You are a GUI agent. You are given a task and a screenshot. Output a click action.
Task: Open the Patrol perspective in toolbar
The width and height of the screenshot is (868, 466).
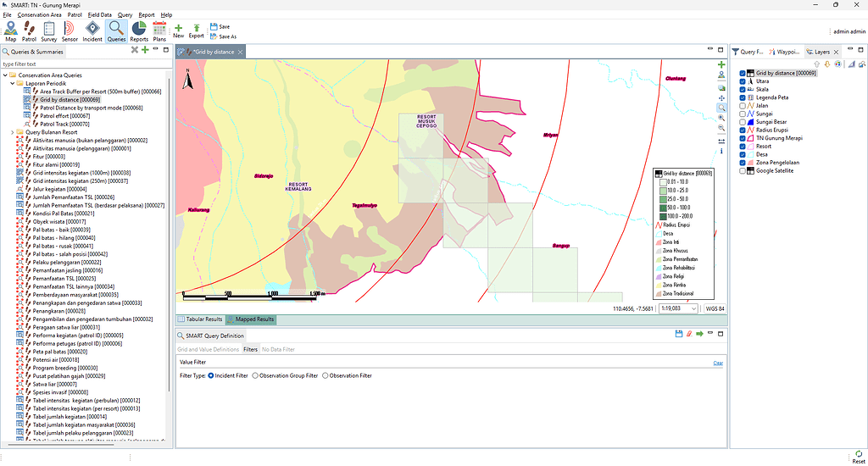coord(30,31)
